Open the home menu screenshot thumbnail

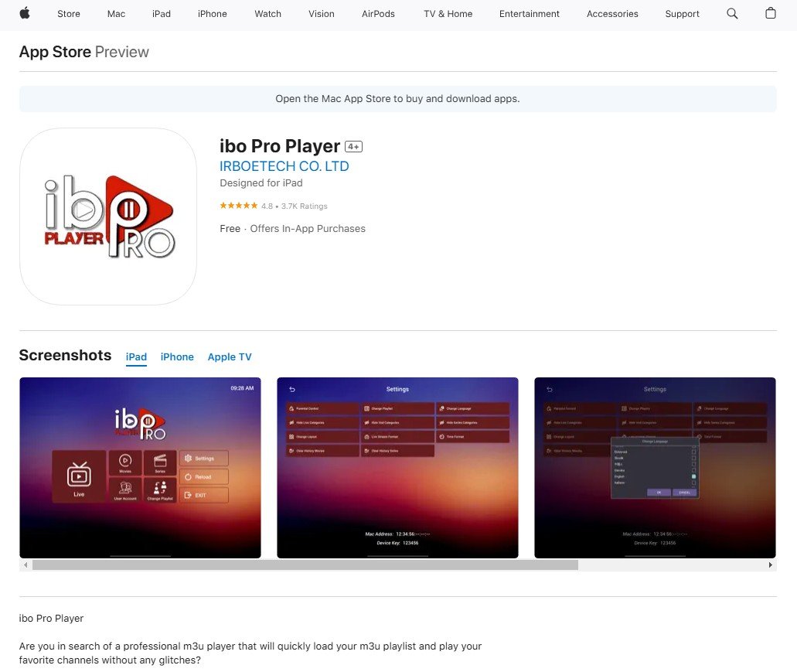point(140,468)
